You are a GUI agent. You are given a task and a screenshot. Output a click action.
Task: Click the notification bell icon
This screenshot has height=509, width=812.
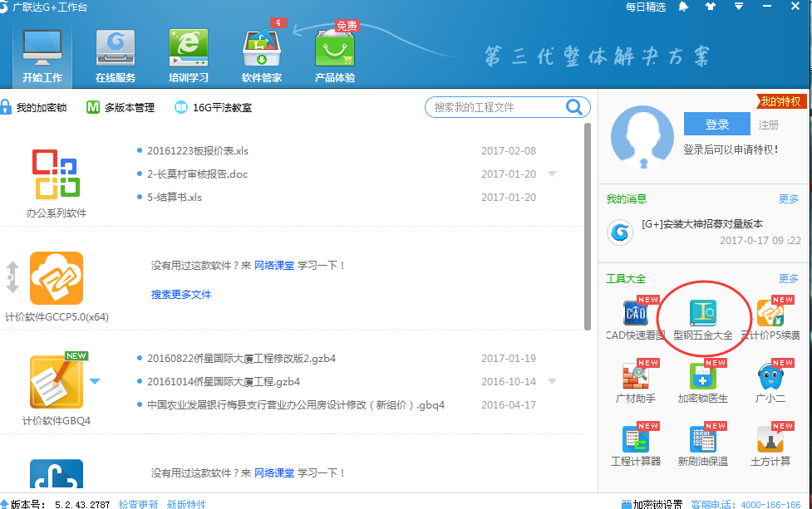coord(683,7)
